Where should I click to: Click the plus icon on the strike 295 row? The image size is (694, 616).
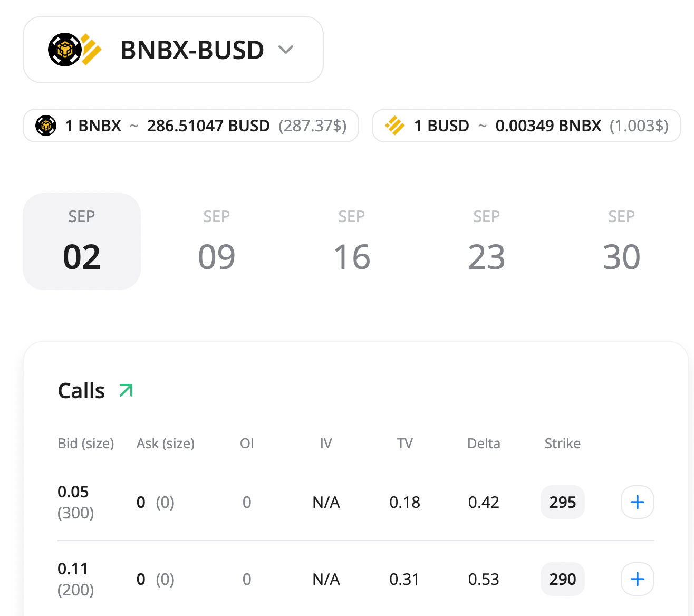[637, 502]
